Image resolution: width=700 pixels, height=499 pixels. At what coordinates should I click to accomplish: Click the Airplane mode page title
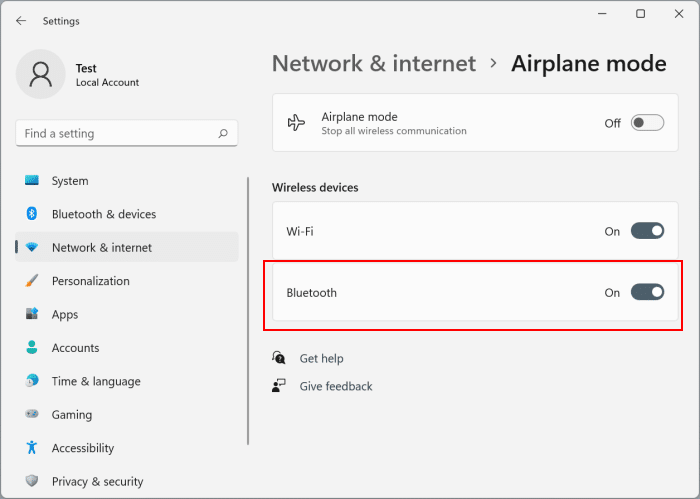[588, 63]
